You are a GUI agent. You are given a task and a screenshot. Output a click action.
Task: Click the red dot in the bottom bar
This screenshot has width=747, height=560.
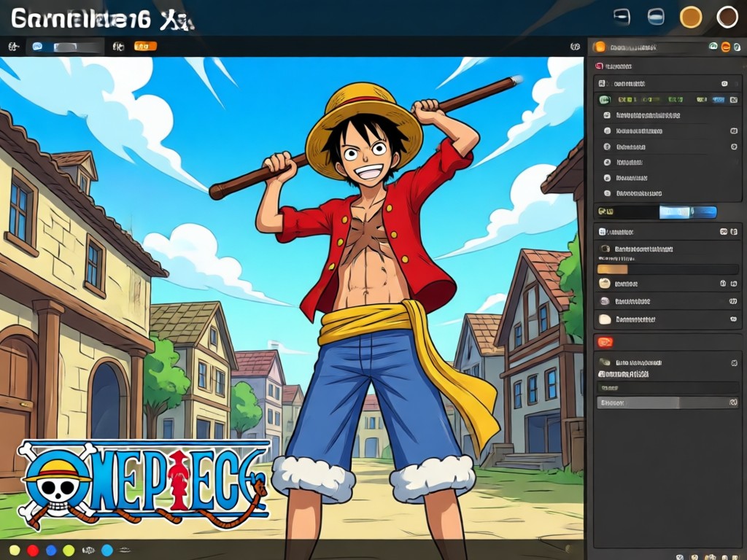click(x=33, y=551)
